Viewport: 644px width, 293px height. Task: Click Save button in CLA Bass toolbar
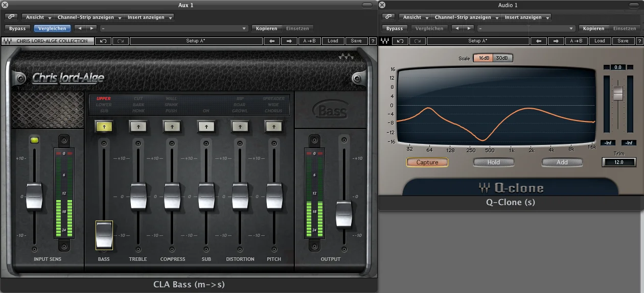pyautogui.click(x=356, y=41)
